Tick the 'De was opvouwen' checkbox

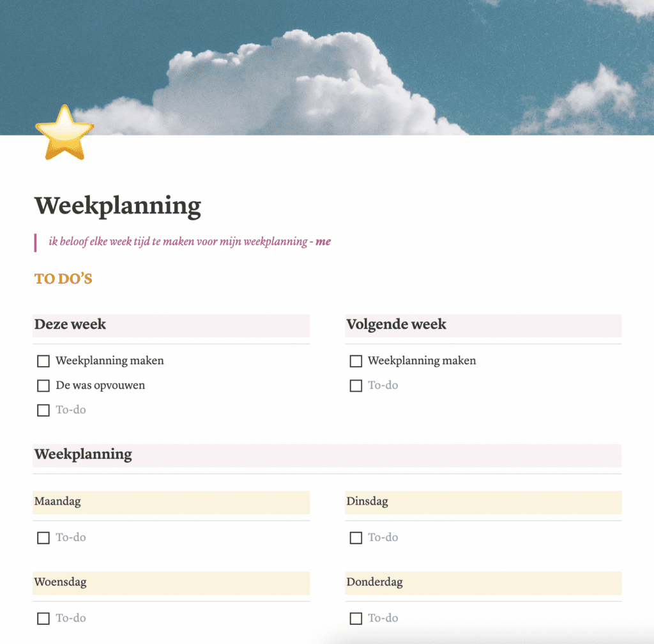tap(43, 386)
